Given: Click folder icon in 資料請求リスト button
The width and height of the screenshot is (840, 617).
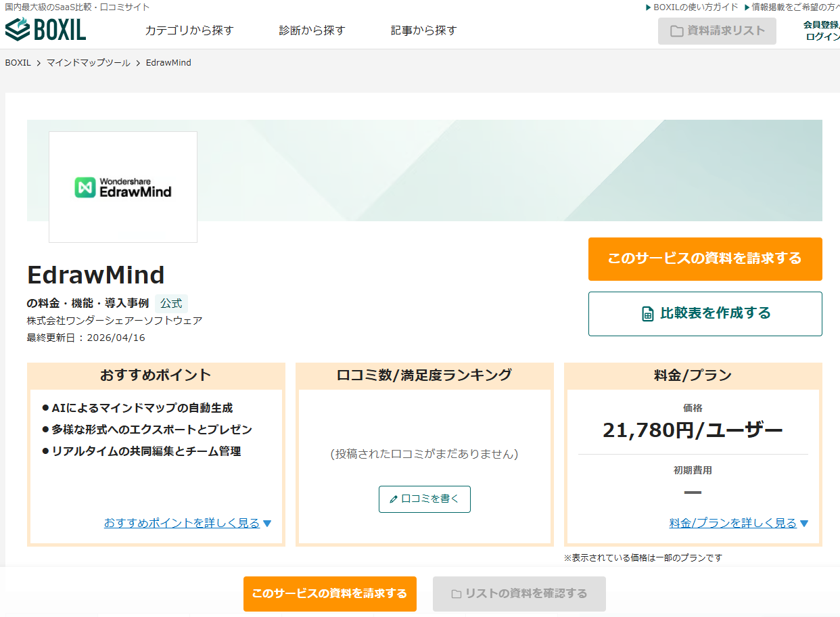Looking at the screenshot, I should [x=676, y=31].
